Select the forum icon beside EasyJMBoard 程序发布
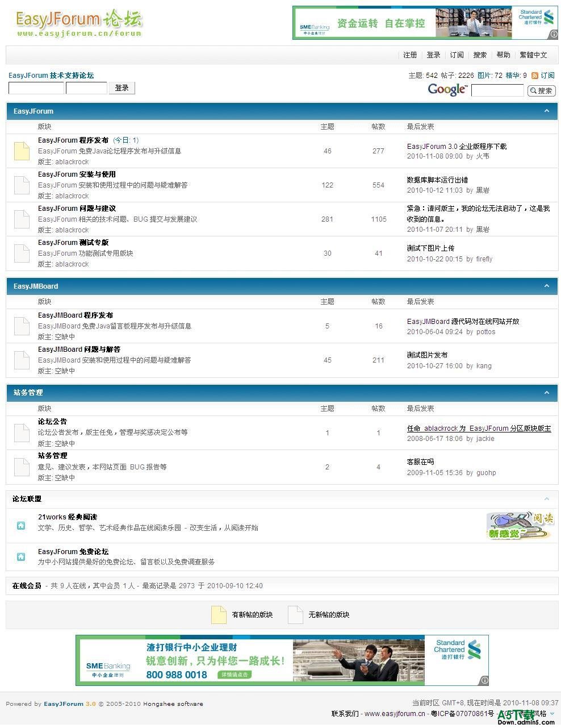 pos(22,326)
